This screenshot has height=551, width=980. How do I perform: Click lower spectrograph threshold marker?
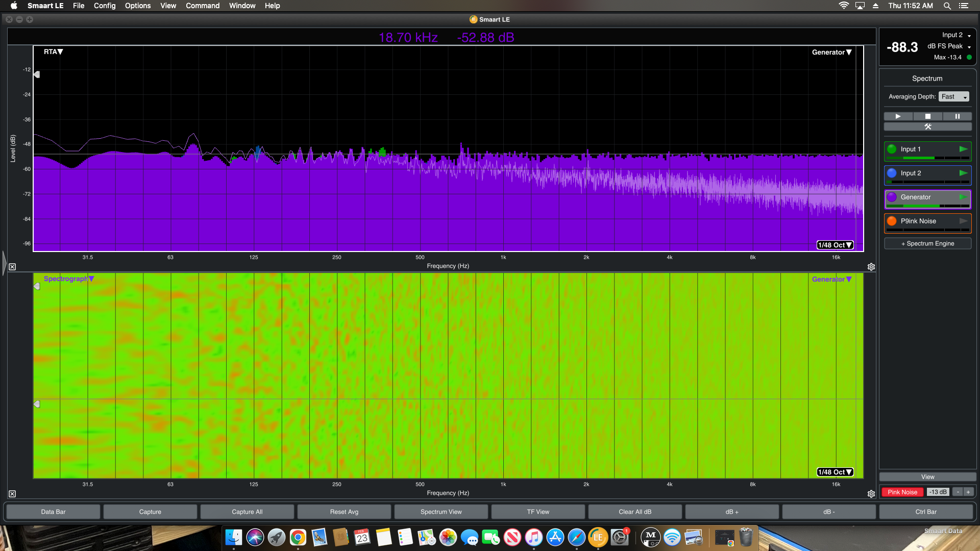37,404
